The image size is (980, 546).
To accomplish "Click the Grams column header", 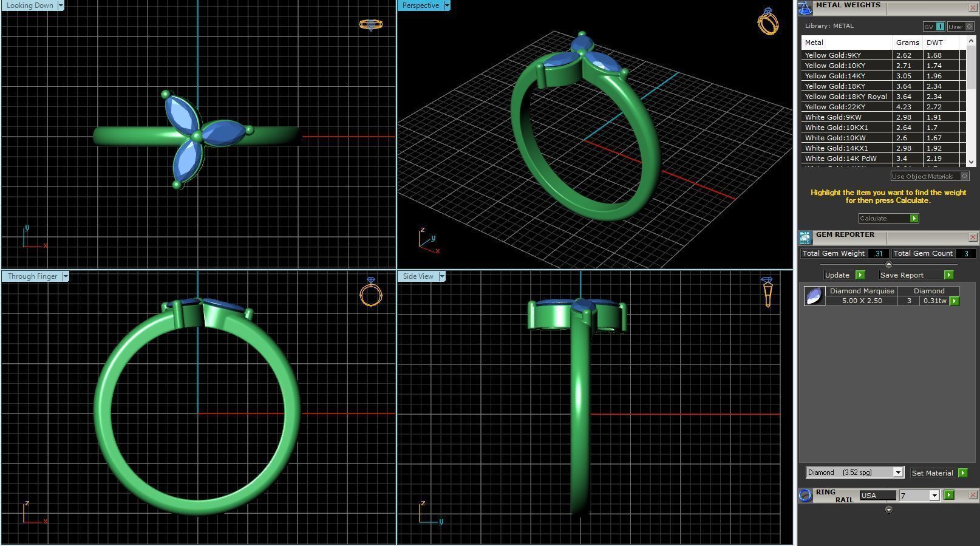I will (x=908, y=43).
